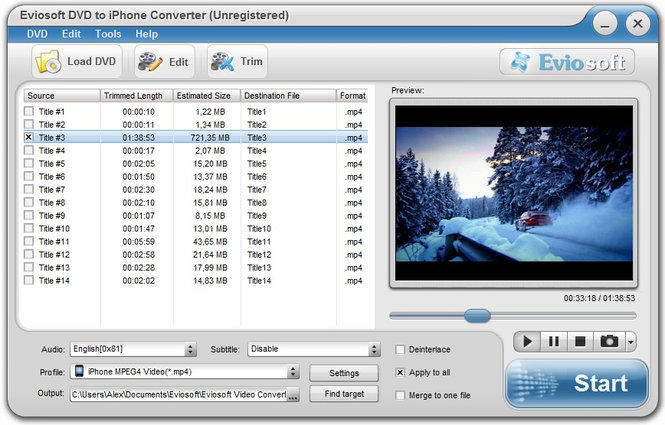Open the Help menu

[x=147, y=34]
